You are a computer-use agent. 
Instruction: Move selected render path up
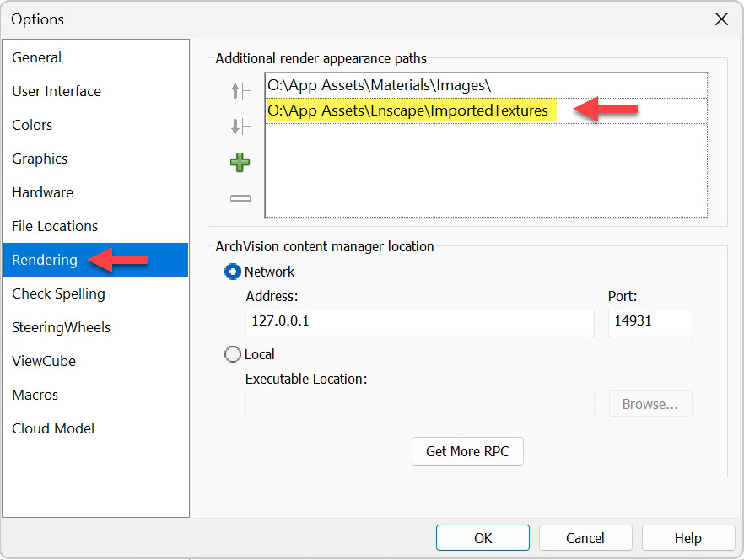pyautogui.click(x=240, y=92)
